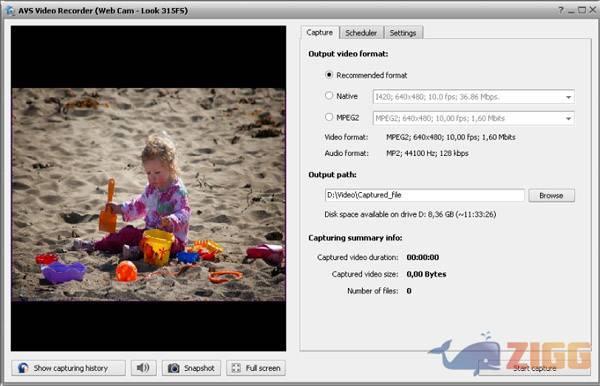Click the output path field D:\Video\Captured_file
This screenshot has height=386, width=600.
pyautogui.click(x=424, y=195)
